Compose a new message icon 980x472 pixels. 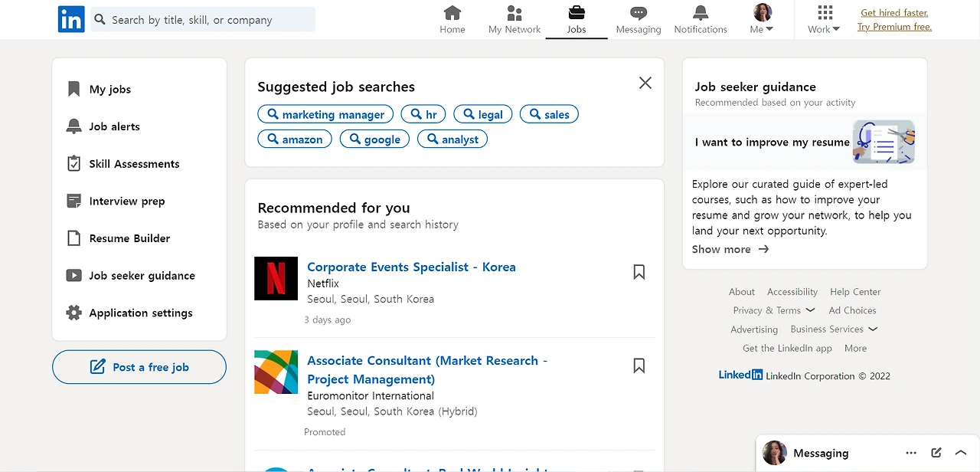coord(936,453)
